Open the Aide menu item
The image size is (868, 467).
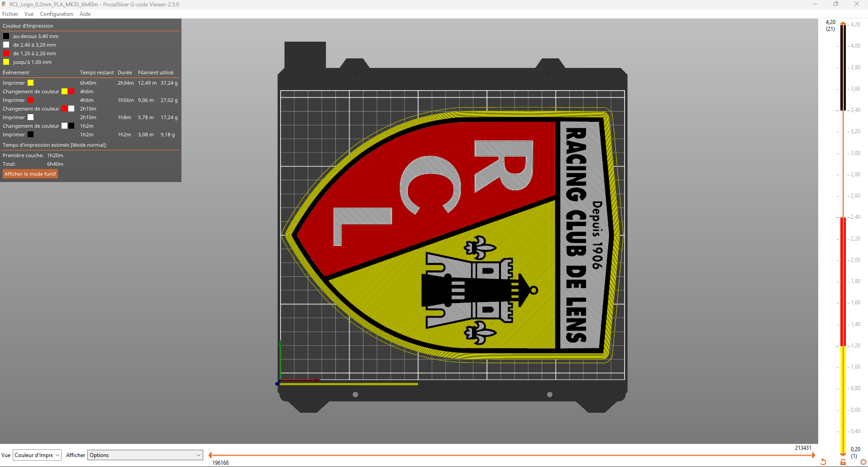coord(85,14)
